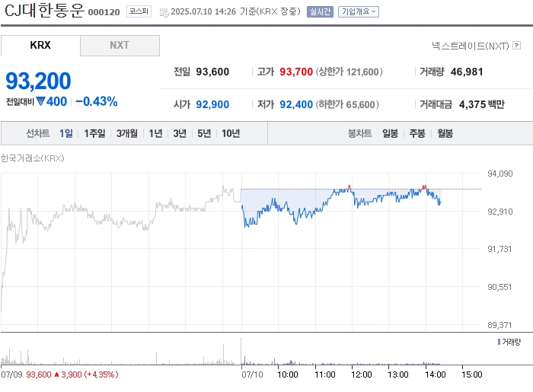This screenshot has width=533, height=392.
Task: Click the 94,090 y-axis label
Action: 499,174
